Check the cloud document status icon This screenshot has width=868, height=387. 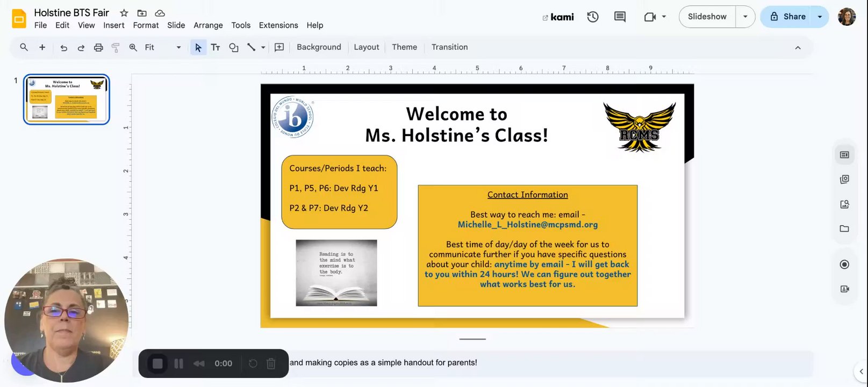[x=160, y=13]
